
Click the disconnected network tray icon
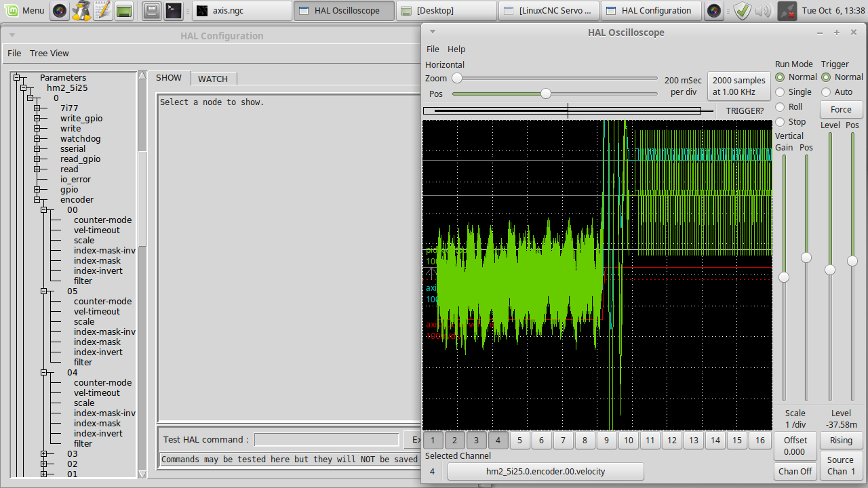(x=787, y=10)
